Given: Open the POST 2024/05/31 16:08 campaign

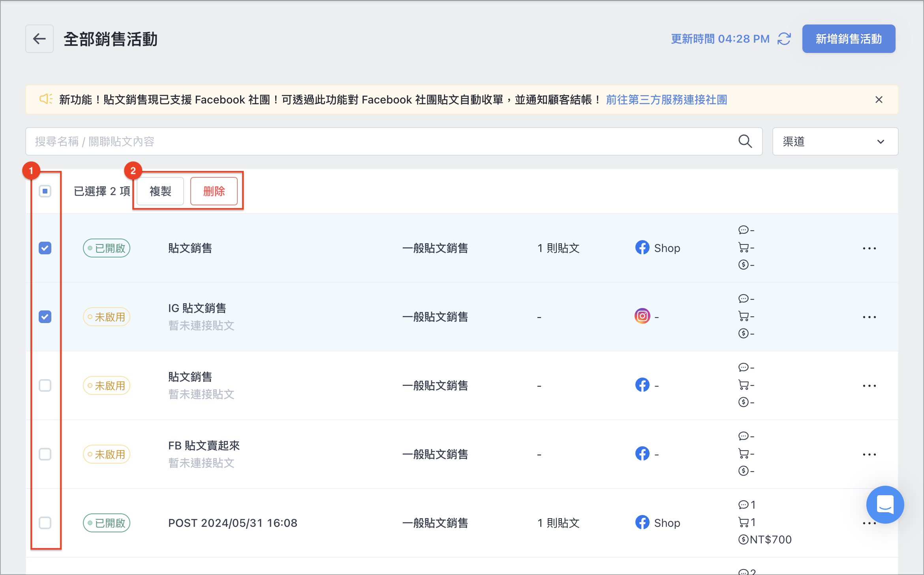Looking at the screenshot, I should click(x=233, y=523).
